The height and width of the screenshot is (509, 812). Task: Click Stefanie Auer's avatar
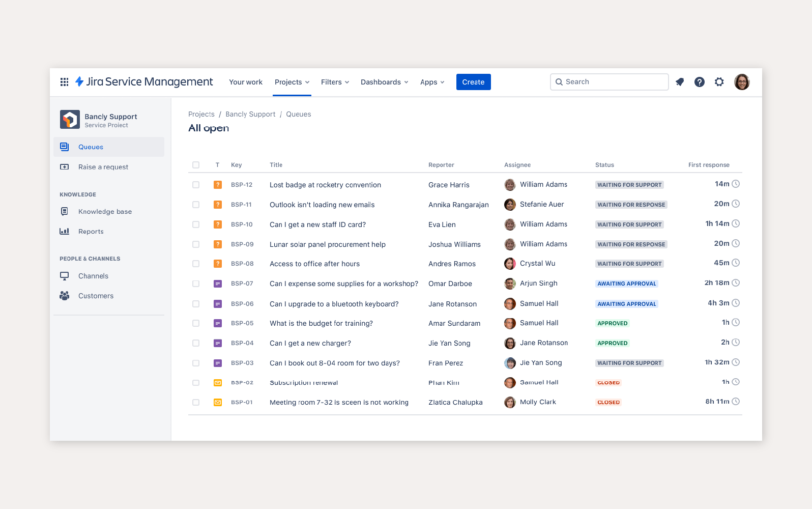click(510, 205)
